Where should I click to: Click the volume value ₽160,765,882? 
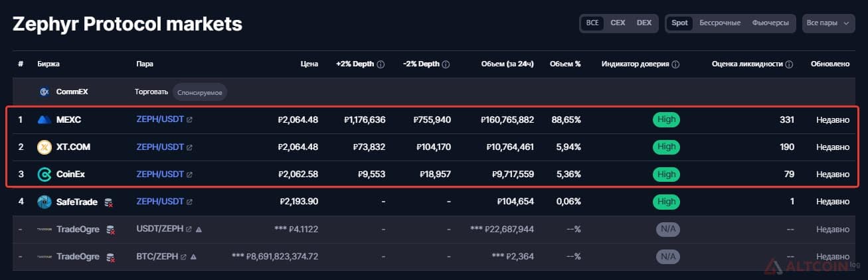pyautogui.click(x=507, y=119)
